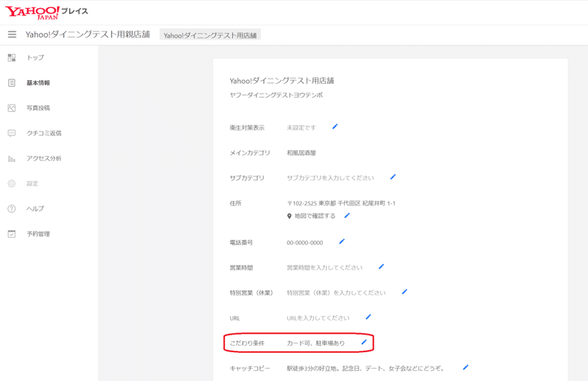Open トップ in the sidebar
Screen dimensions: 588x381
(x=35, y=57)
